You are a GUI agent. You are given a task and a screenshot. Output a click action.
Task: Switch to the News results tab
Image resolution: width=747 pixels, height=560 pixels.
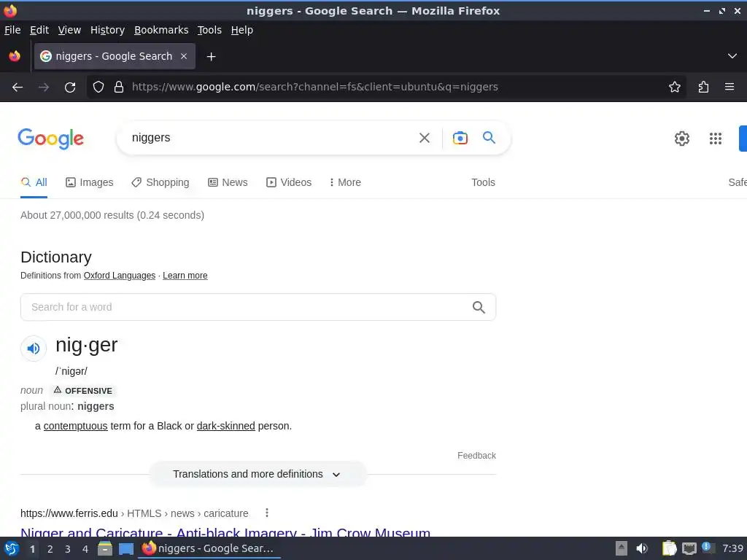pos(228,182)
